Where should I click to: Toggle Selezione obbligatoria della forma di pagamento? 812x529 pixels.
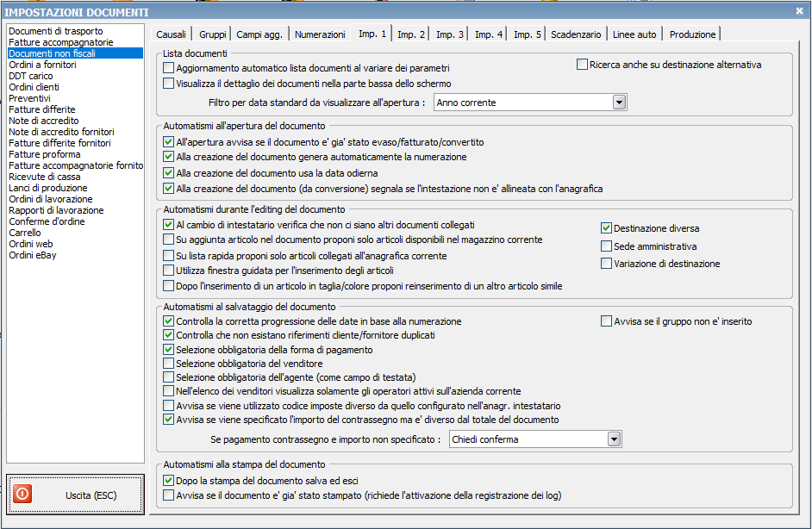pos(168,350)
